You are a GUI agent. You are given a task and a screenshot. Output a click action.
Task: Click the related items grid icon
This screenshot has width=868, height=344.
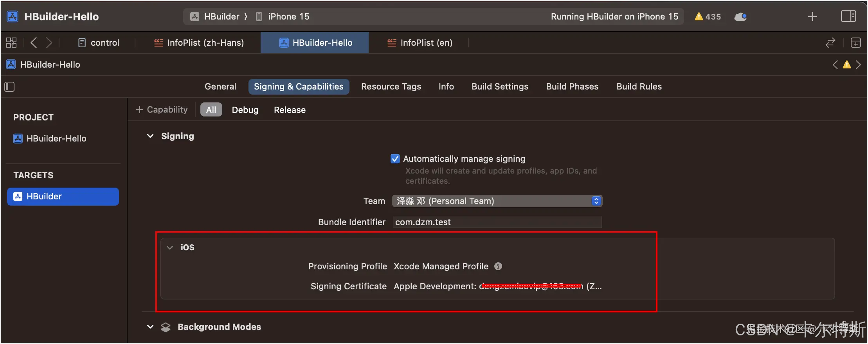click(11, 43)
